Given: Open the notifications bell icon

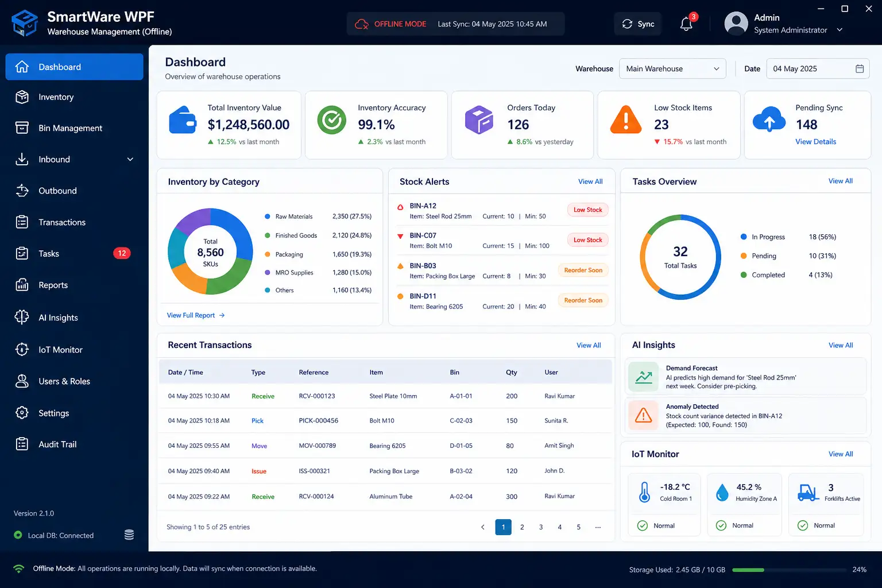Looking at the screenshot, I should [686, 24].
